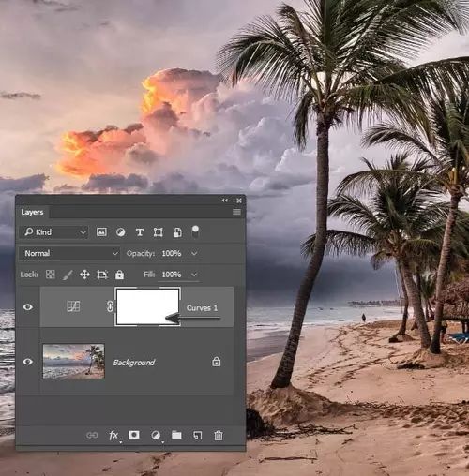This screenshot has height=476, width=469.
Task: Filter layers by adjustment layer icon
Action: tap(121, 232)
